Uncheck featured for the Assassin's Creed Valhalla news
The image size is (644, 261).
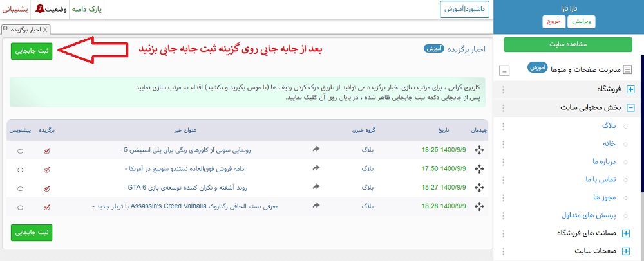(47, 207)
